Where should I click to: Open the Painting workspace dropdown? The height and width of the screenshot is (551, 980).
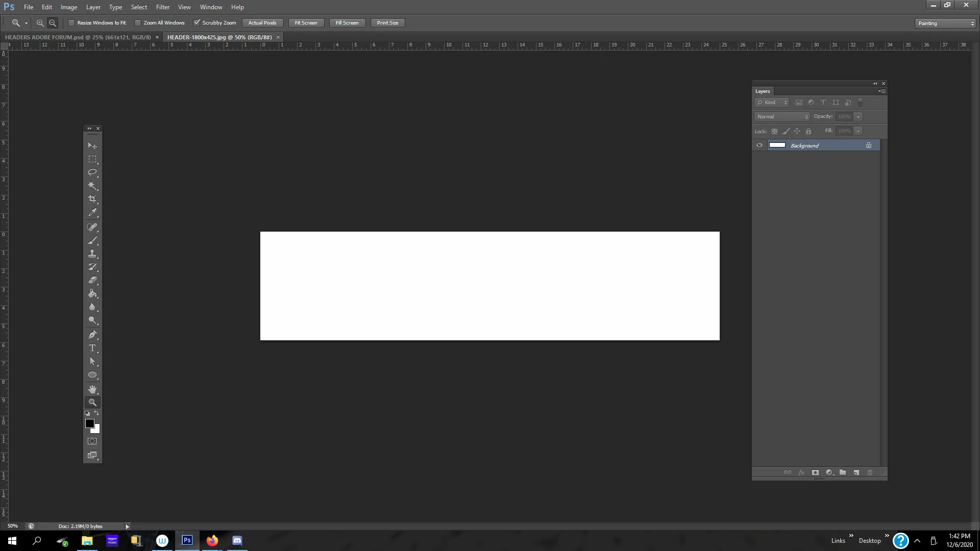click(x=945, y=23)
